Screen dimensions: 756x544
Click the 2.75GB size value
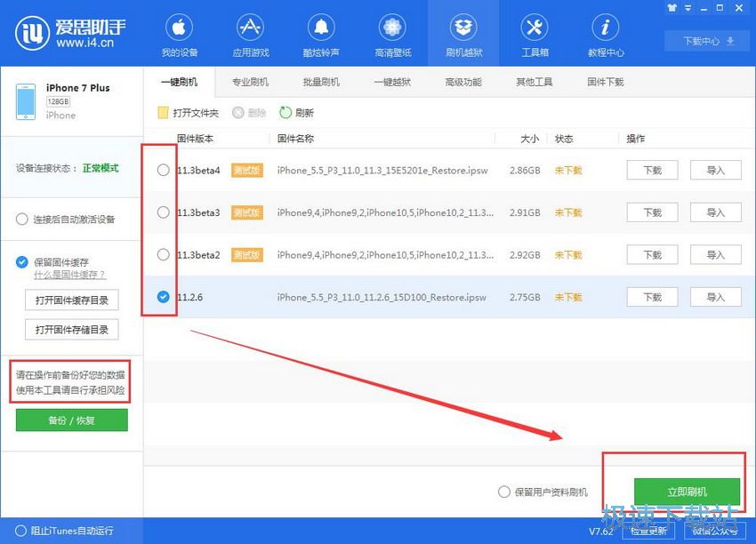point(525,297)
